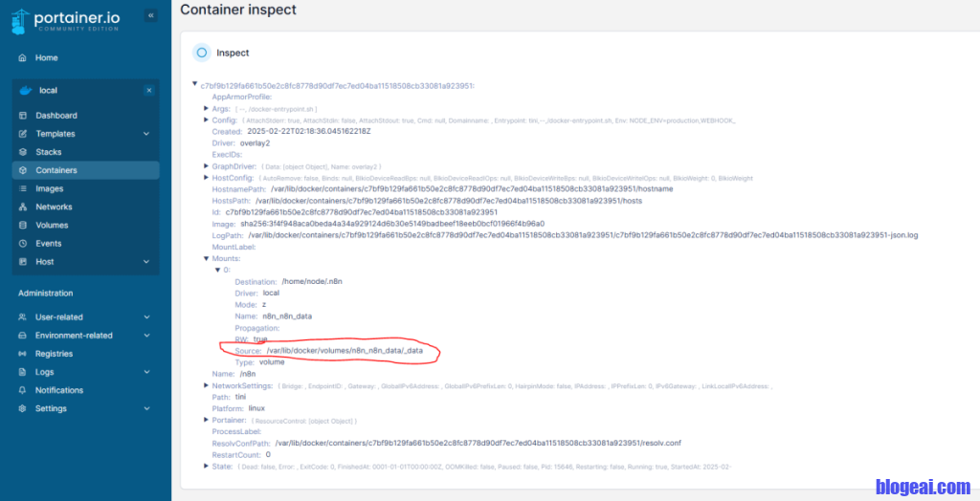Expand the Host submenu chevron
This screenshot has height=501, width=980.
[146, 262]
